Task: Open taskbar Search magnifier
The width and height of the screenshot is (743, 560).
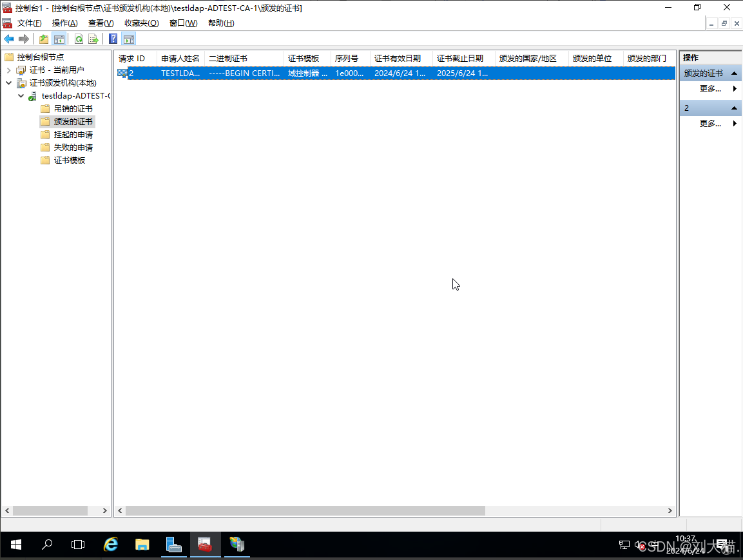Action: pyautogui.click(x=47, y=545)
